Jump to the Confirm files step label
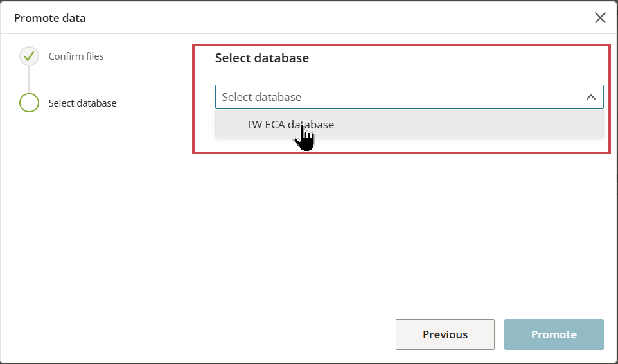Viewport: 618px width, 364px height. coord(76,56)
